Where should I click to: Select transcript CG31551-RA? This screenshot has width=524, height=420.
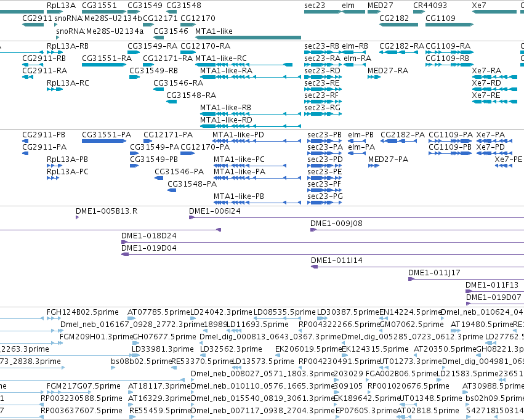pos(107,59)
